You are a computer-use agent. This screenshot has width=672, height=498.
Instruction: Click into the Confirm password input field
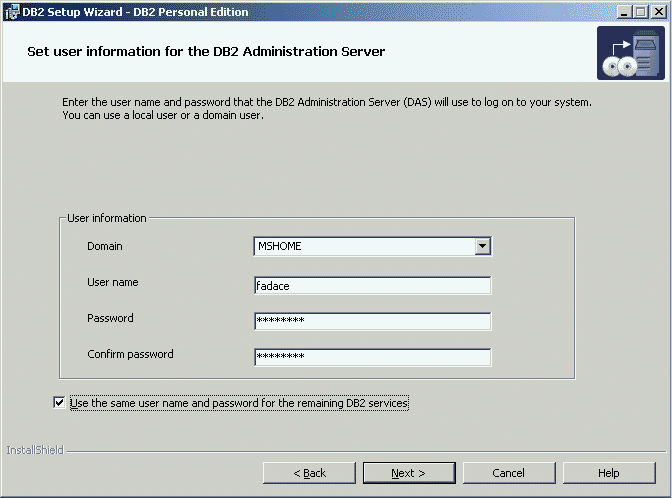tap(373, 357)
